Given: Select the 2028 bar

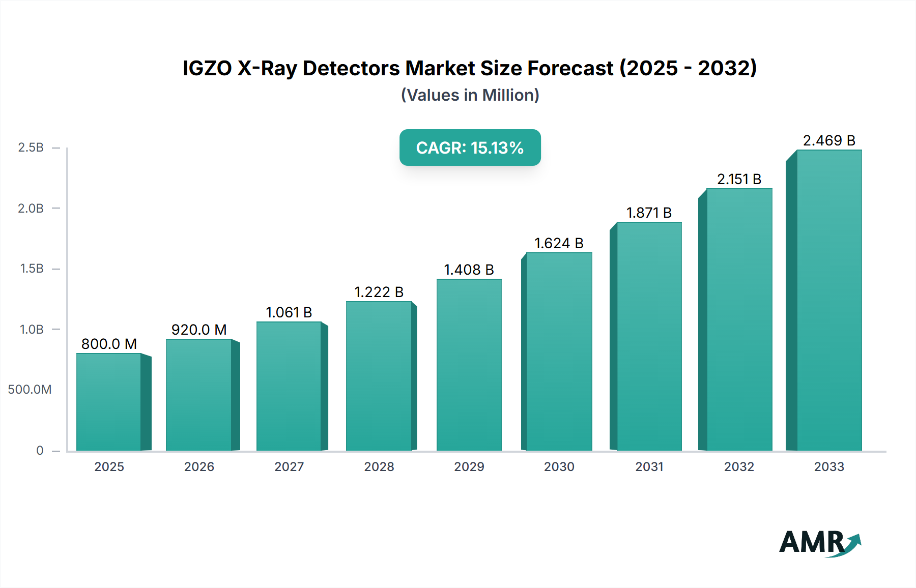Looking at the screenshot, I should point(379,376).
